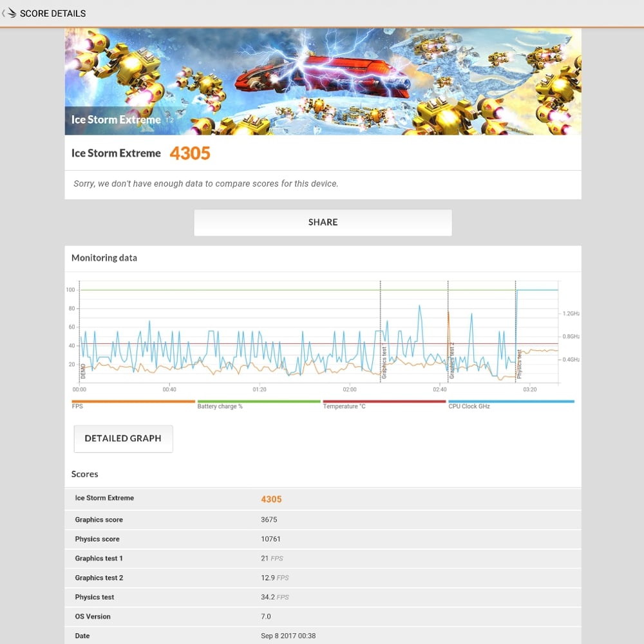This screenshot has height=644, width=644.
Task: Select the Graphics score row
Action: click(323, 520)
